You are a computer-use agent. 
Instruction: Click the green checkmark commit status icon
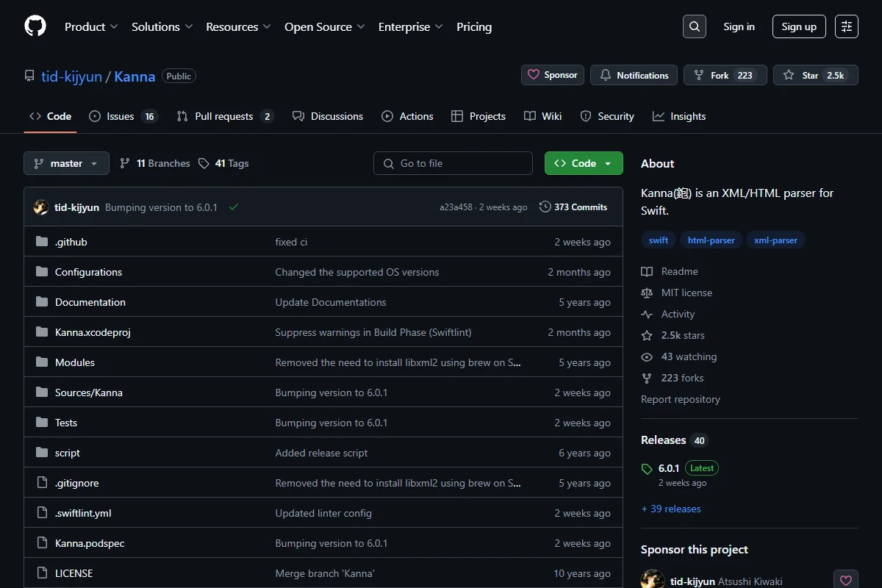click(234, 207)
